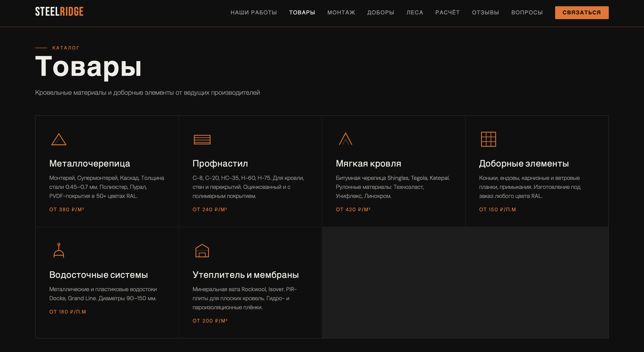This screenshot has width=644, height=352.
Task: Open the Водосточные системы card title
Action: pyautogui.click(x=99, y=275)
